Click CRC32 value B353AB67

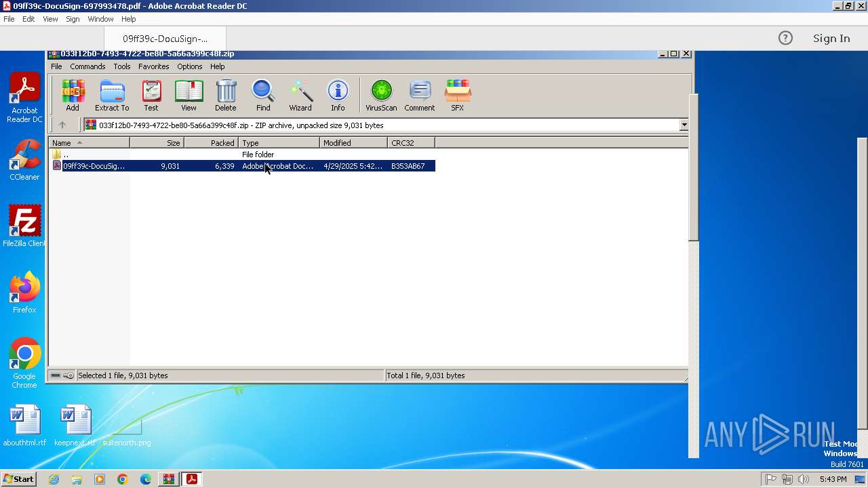tap(408, 166)
